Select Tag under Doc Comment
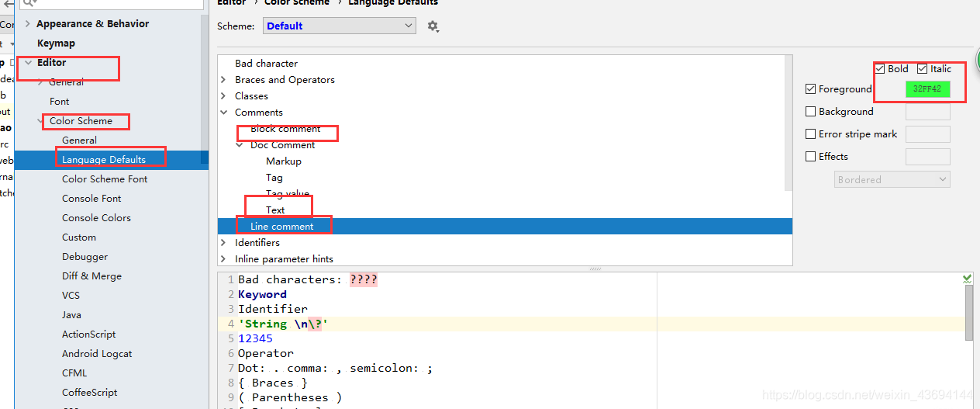The image size is (980, 409). pyautogui.click(x=274, y=178)
